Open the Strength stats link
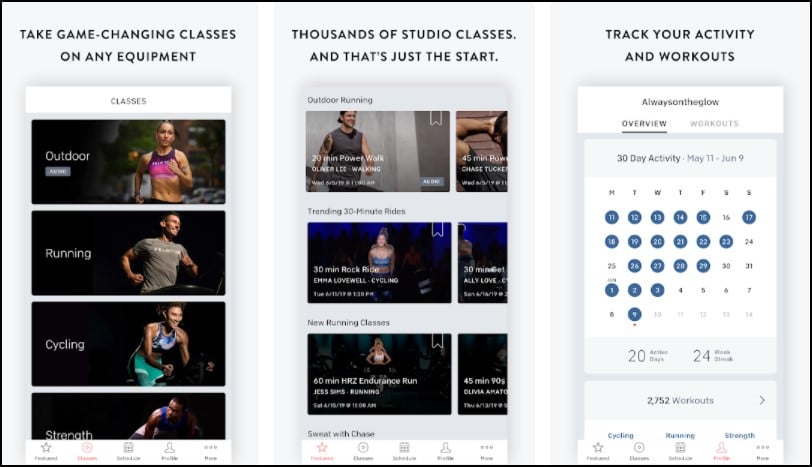The height and width of the screenshot is (467, 812). pyautogui.click(x=740, y=435)
